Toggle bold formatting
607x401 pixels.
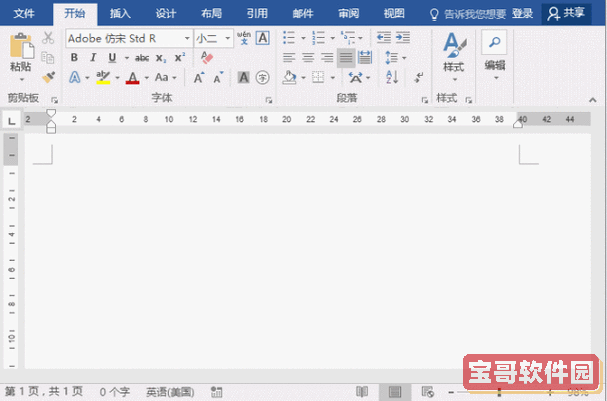click(x=74, y=58)
